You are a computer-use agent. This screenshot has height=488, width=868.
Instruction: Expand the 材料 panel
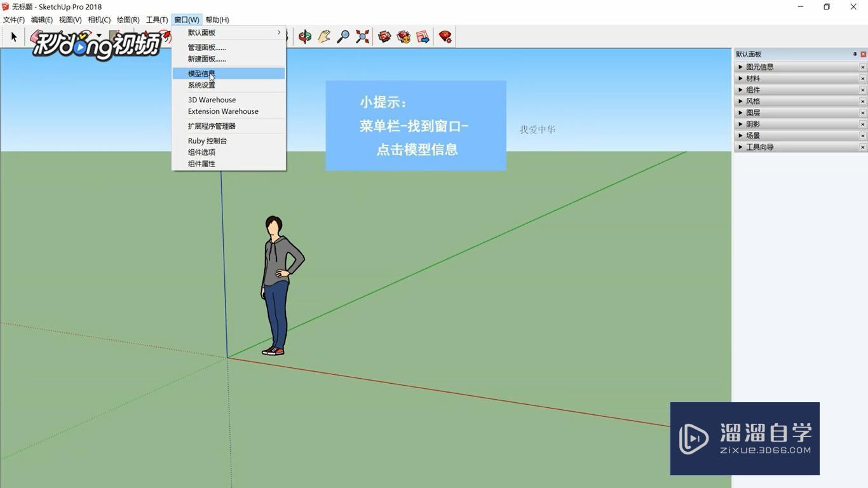point(740,78)
